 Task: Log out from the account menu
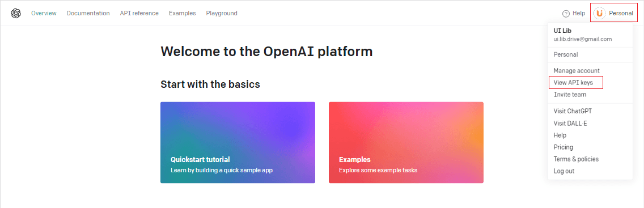[564, 171]
